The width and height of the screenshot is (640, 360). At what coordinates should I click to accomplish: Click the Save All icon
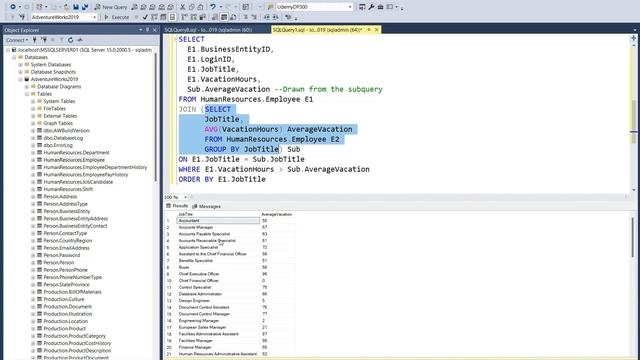pyautogui.click(x=85, y=7)
